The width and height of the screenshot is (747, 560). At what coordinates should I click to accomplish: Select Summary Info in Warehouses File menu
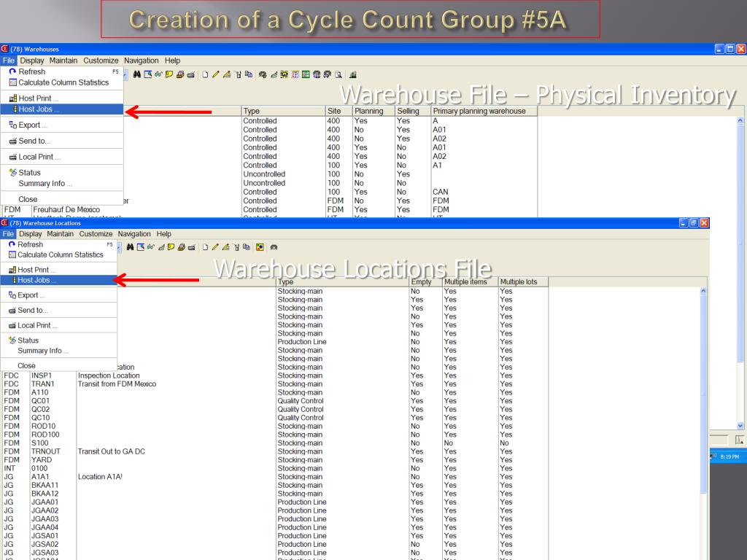coord(62,183)
